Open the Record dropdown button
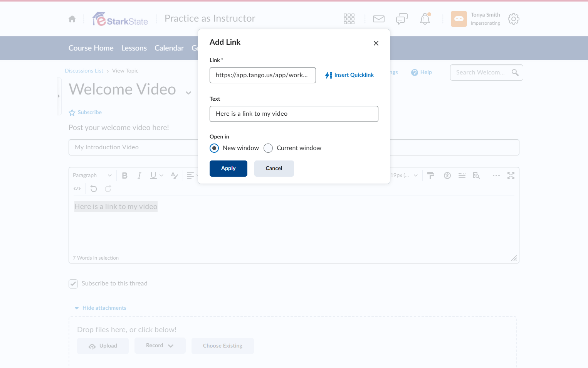 tap(160, 346)
